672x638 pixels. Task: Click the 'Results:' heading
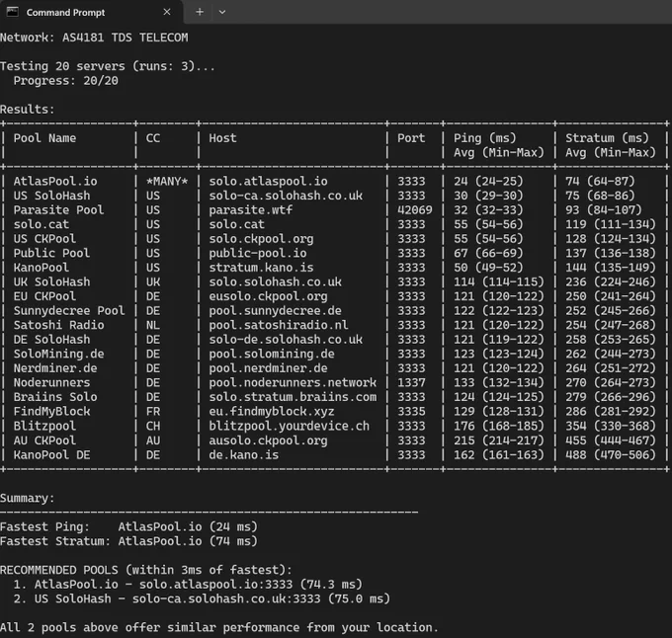click(28, 110)
